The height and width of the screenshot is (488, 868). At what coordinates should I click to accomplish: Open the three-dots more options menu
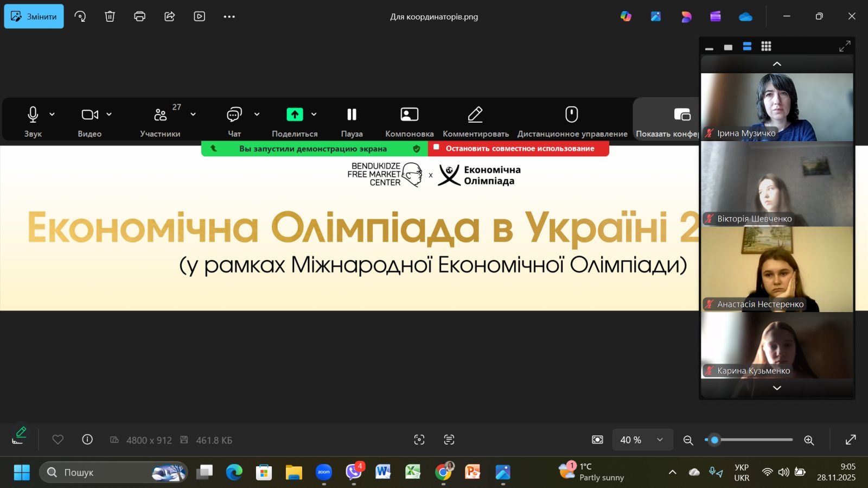229,16
